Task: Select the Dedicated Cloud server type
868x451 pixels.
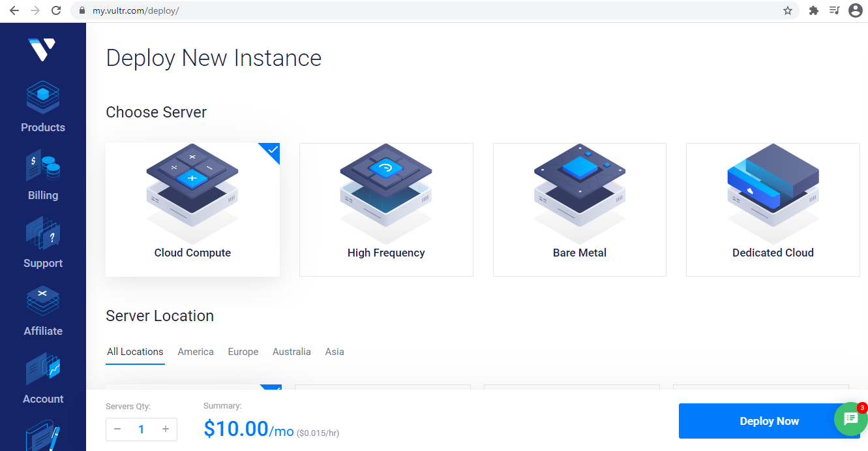Action: pos(772,209)
